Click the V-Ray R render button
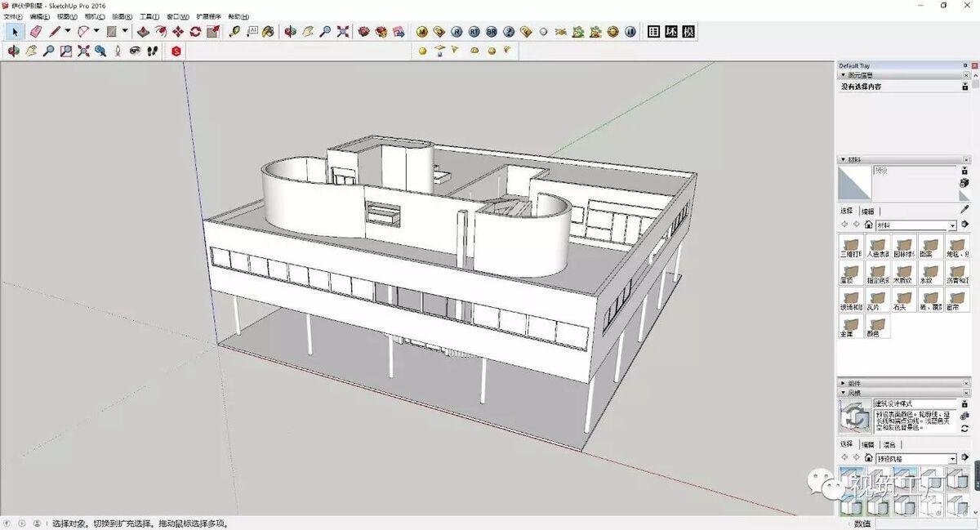 [456, 32]
